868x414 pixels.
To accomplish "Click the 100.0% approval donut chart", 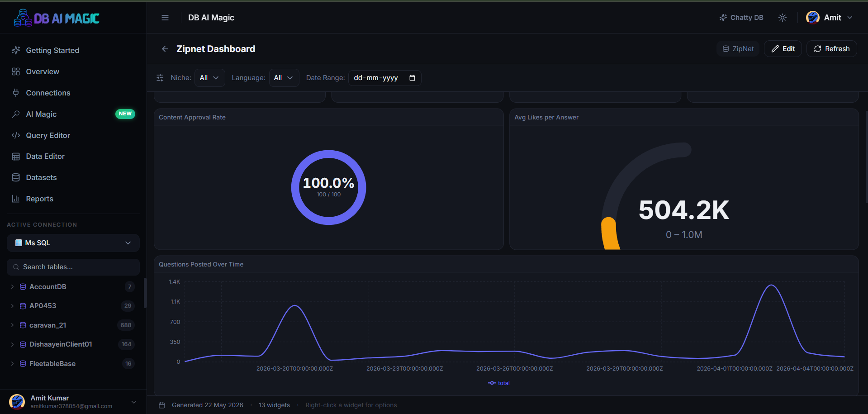I will click(328, 187).
